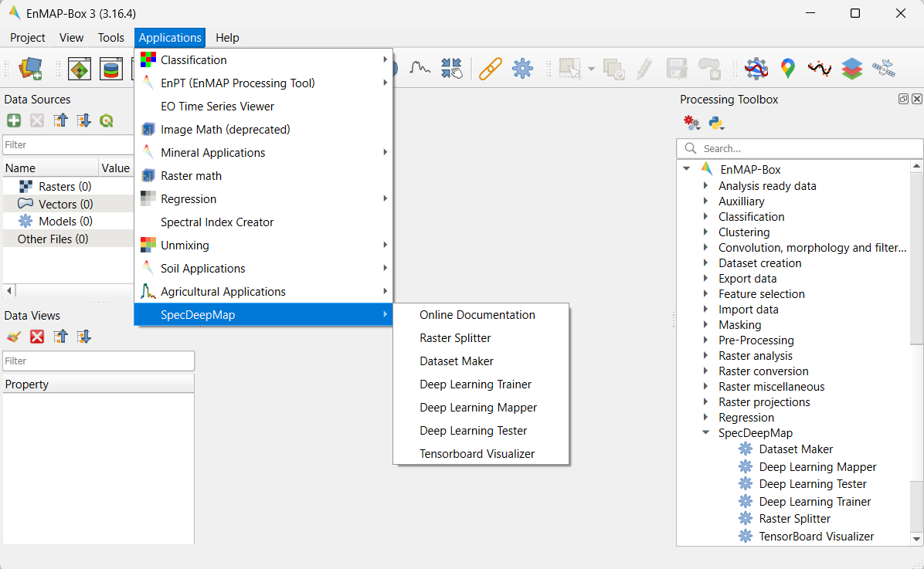Collapse all data sources with up-arrow icon
Image resolution: width=924 pixels, height=569 pixels.
(x=60, y=120)
